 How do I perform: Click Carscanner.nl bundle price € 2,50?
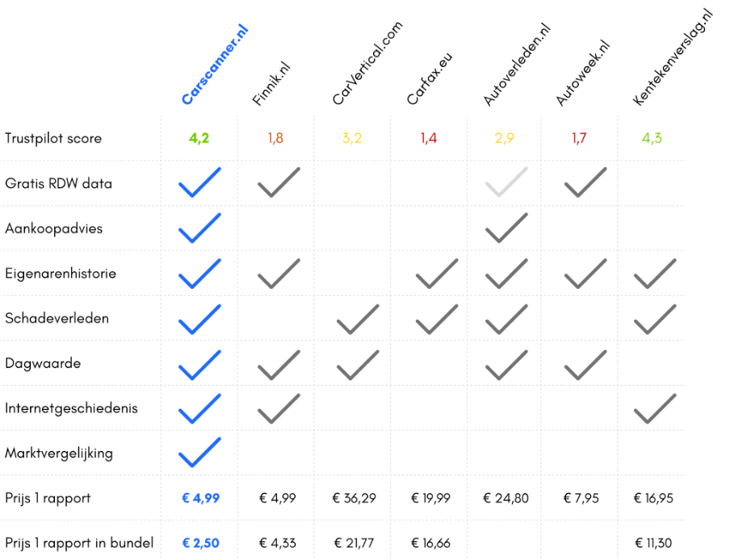(x=200, y=543)
